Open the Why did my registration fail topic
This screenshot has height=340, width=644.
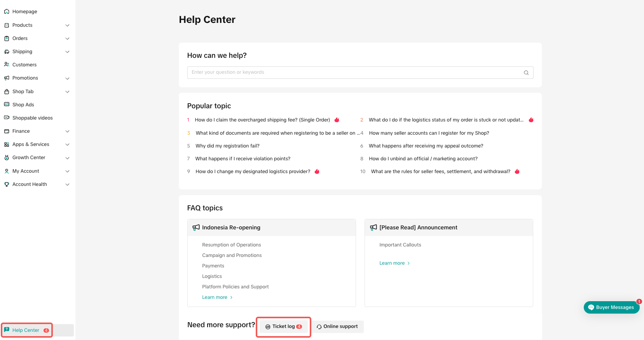point(227,146)
